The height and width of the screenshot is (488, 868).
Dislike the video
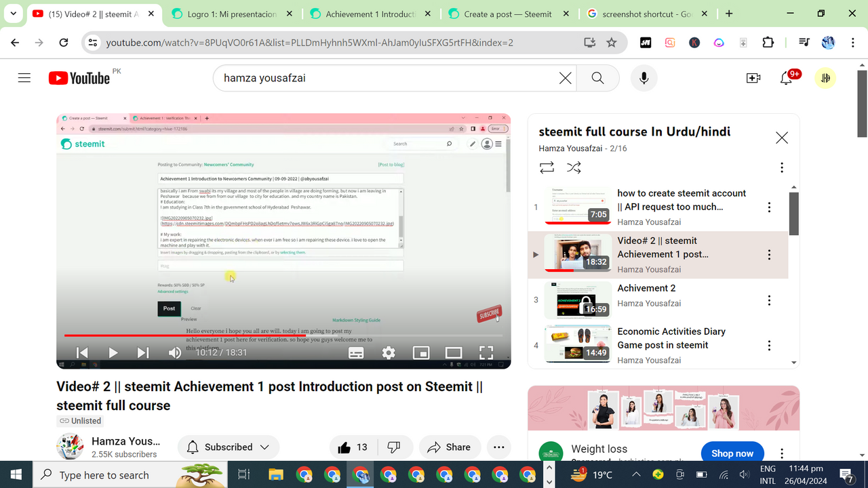394,447
